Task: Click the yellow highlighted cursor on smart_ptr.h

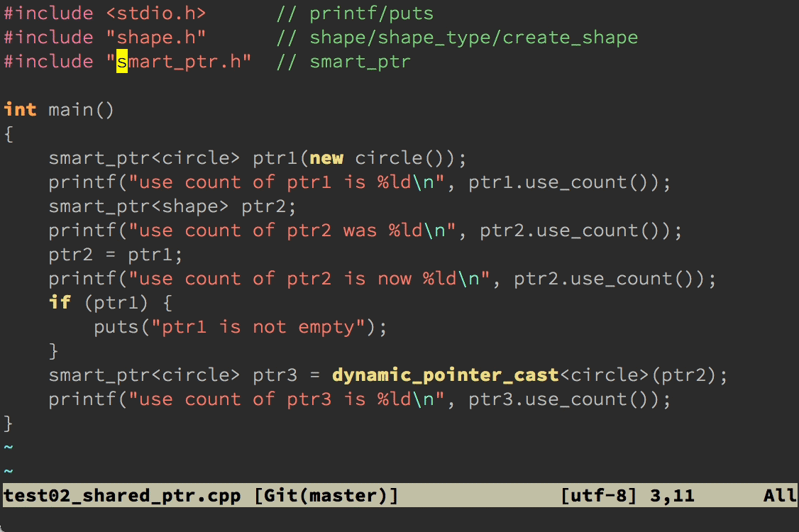Action: click(x=122, y=62)
